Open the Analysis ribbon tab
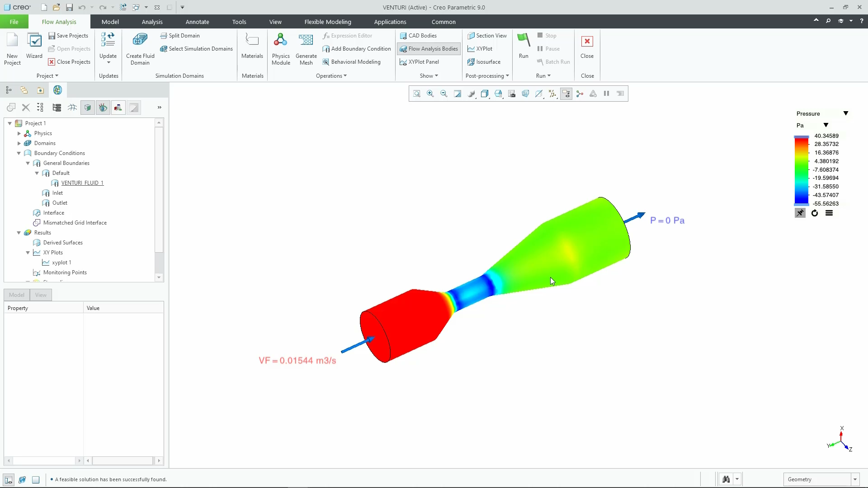 point(152,22)
